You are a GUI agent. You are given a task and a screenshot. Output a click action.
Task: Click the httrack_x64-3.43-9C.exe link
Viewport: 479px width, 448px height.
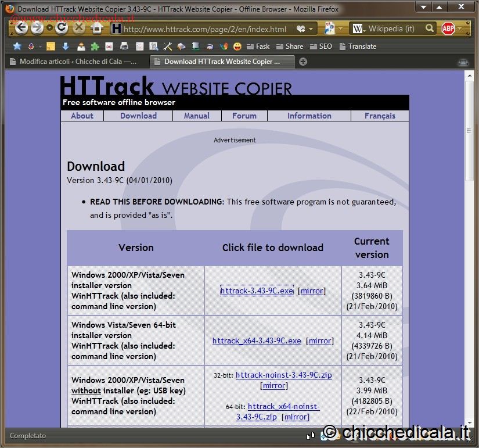[257, 341]
